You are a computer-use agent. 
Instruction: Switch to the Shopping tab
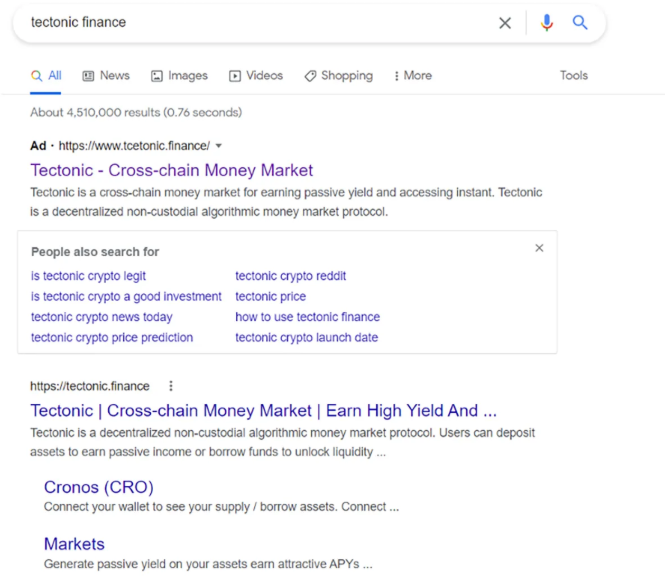tap(338, 76)
